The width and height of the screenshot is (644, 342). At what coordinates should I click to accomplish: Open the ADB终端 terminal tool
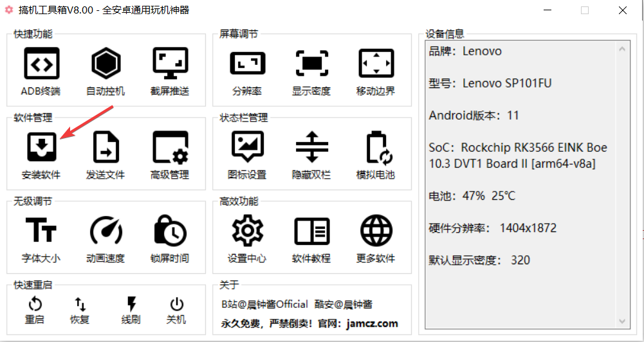coord(41,71)
